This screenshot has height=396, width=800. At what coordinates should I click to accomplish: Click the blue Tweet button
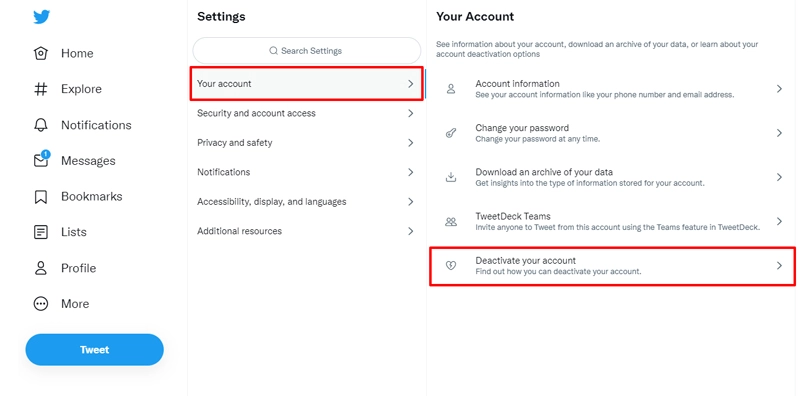tap(94, 350)
